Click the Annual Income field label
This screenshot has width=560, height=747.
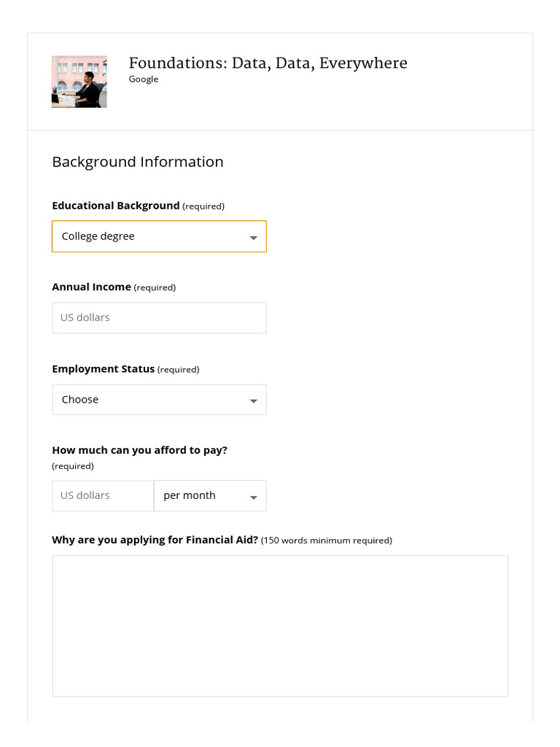(x=91, y=287)
